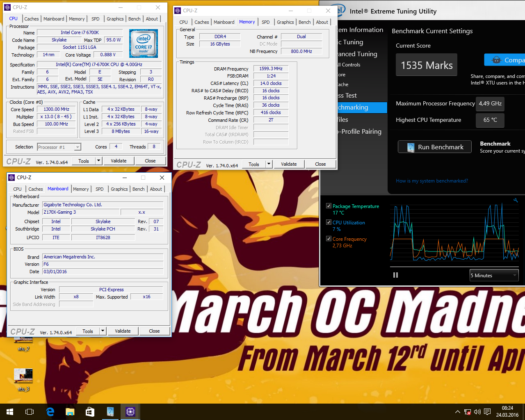Click the 16 GBytes memory size value
This screenshot has width=525, height=420.
(220, 44)
